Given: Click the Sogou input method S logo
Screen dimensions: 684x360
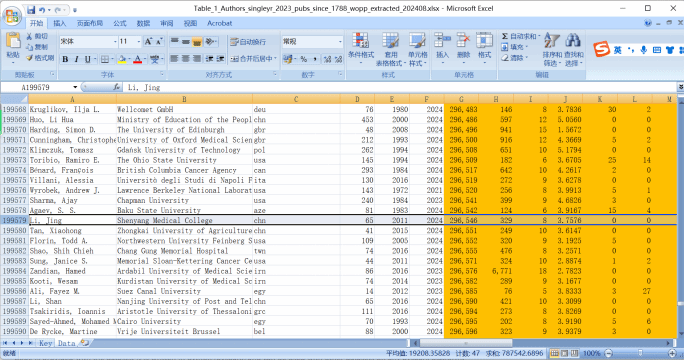Looking at the screenshot, I should click(602, 49).
